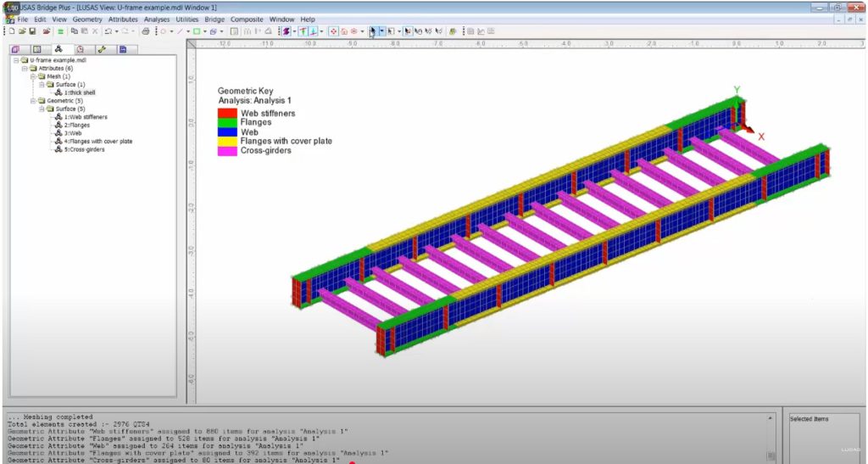This screenshot has width=868, height=464.
Task: Collapse the Mesh (1) folder node
Action: coord(32,76)
